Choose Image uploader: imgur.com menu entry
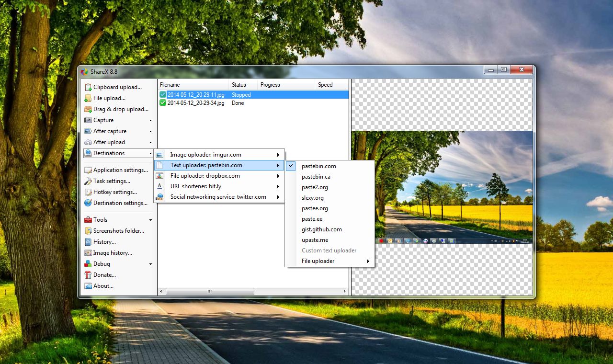 point(219,155)
